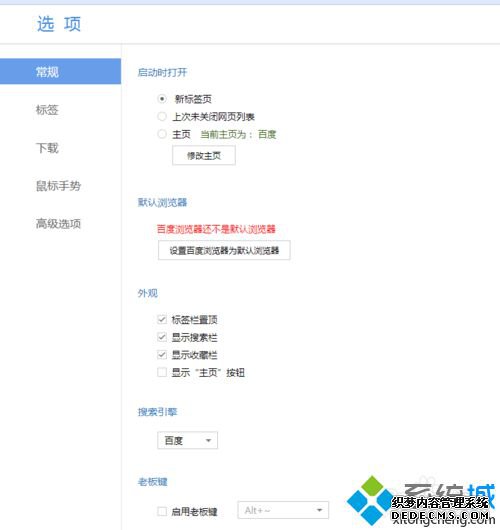The image size is (500, 530).
Task: Uncheck the 标签栏置顶 checkbox
Action: click(x=162, y=319)
